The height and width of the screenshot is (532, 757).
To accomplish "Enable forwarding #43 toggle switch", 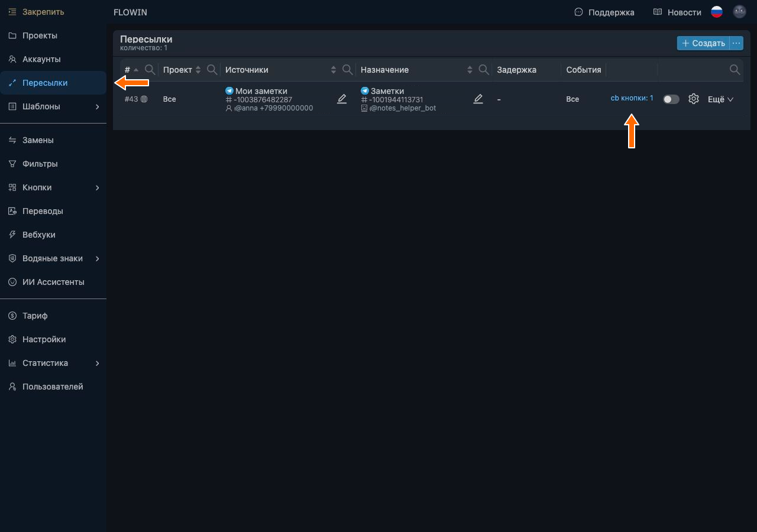I will 671,99.
